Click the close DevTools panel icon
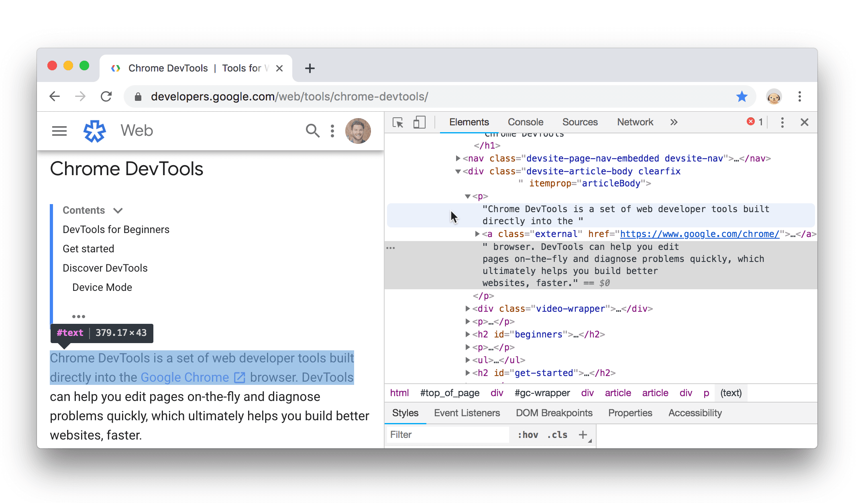Image resolution: width=868 pixels, height=503 pixels. pos(805,123)
